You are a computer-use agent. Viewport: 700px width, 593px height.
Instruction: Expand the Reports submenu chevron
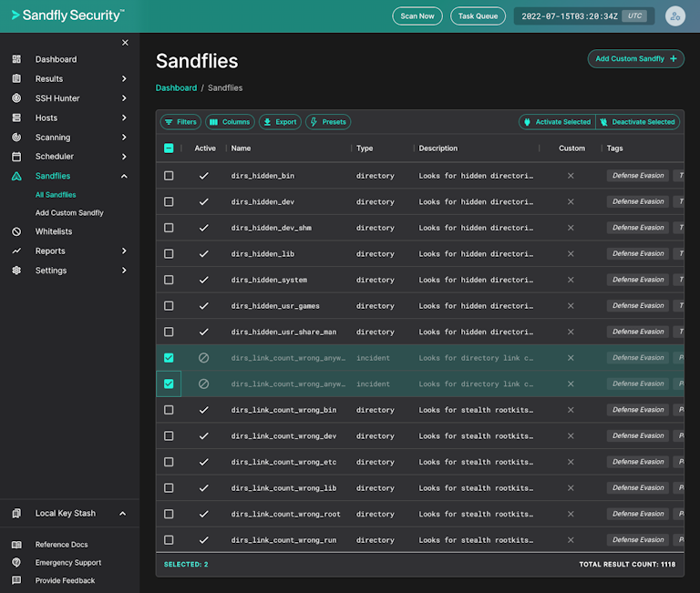(x=124, y=250)
